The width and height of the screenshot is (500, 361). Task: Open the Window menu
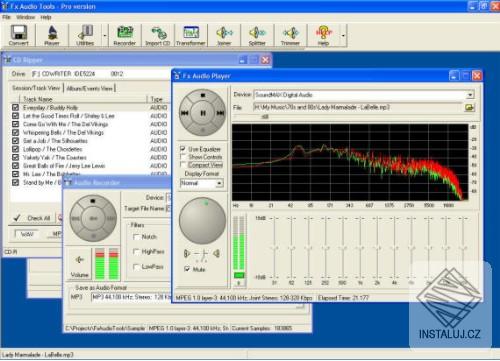point(26,17)
